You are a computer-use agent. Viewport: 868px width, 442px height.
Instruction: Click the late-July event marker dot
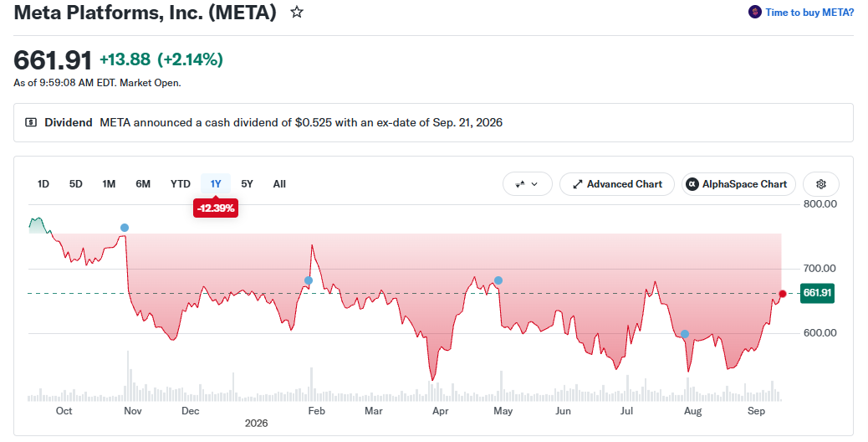[685, 334]
